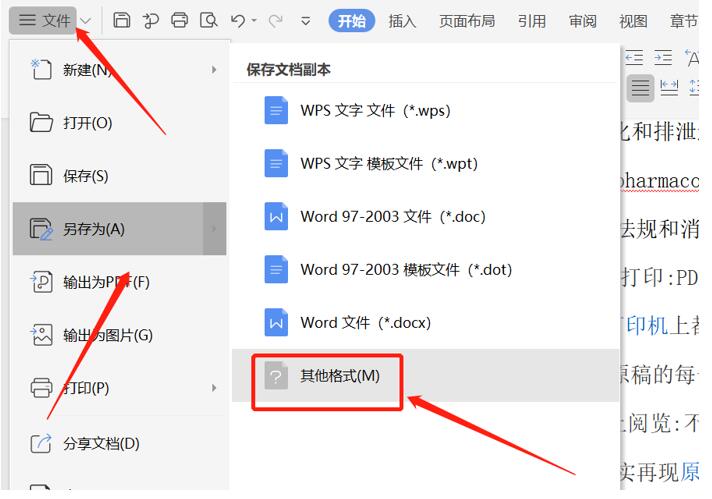Image resolution: width=712 pixels, height=499 pixels.
Task: Select 新建(N) in the file menu
Action: point(119,70)
